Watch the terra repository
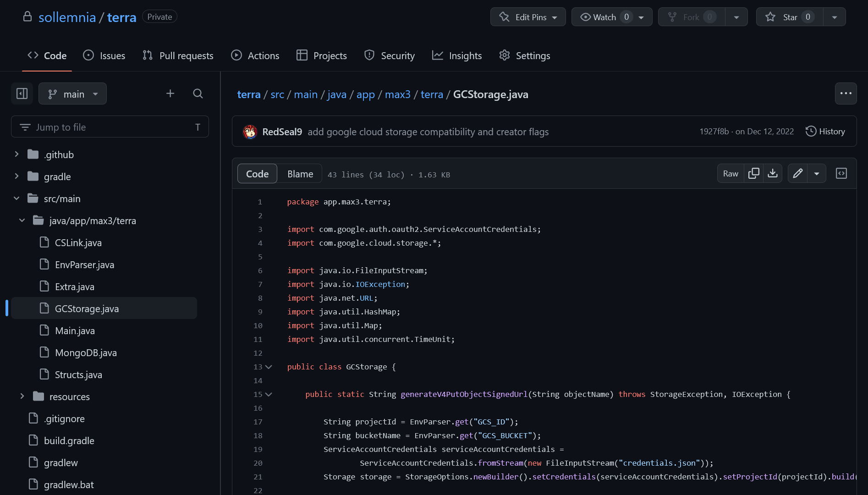 tap(601, 16)
